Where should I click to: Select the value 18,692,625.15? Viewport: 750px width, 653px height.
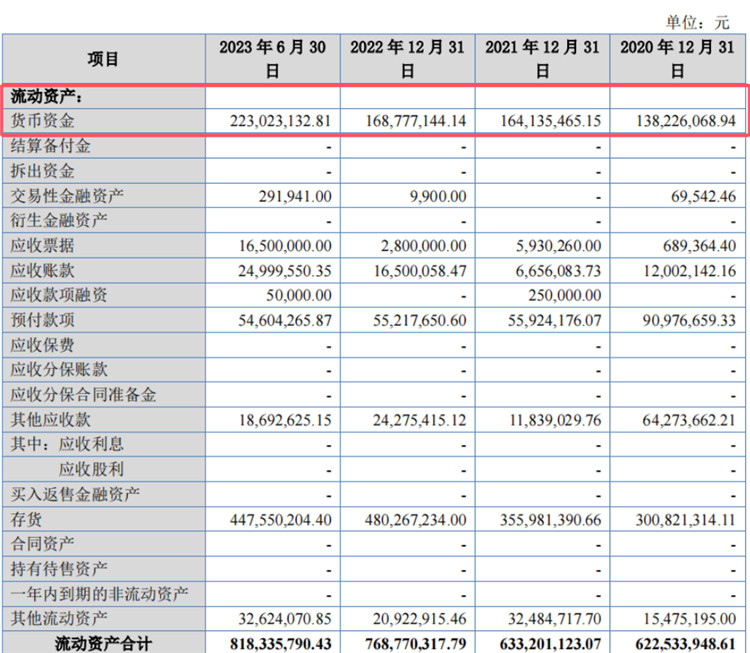[x=286, y=421]
